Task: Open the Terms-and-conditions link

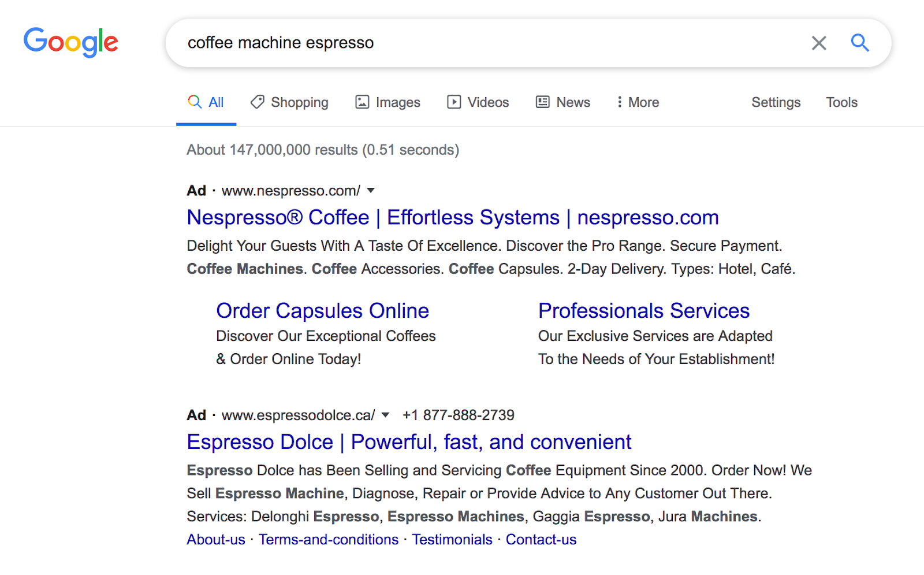Action: click(x=329, y=539)
